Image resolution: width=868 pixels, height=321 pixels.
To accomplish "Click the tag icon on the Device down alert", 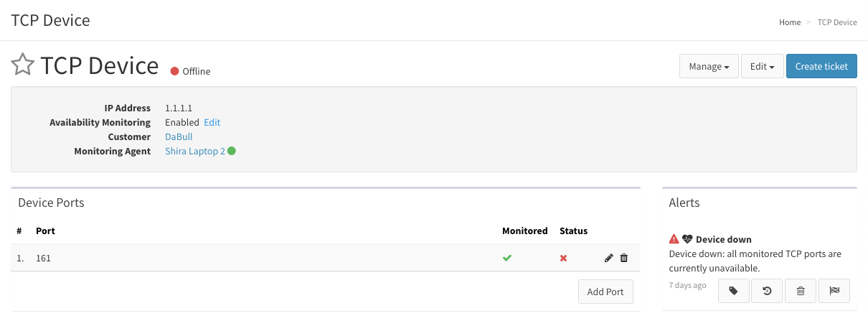I will (732, 291).
